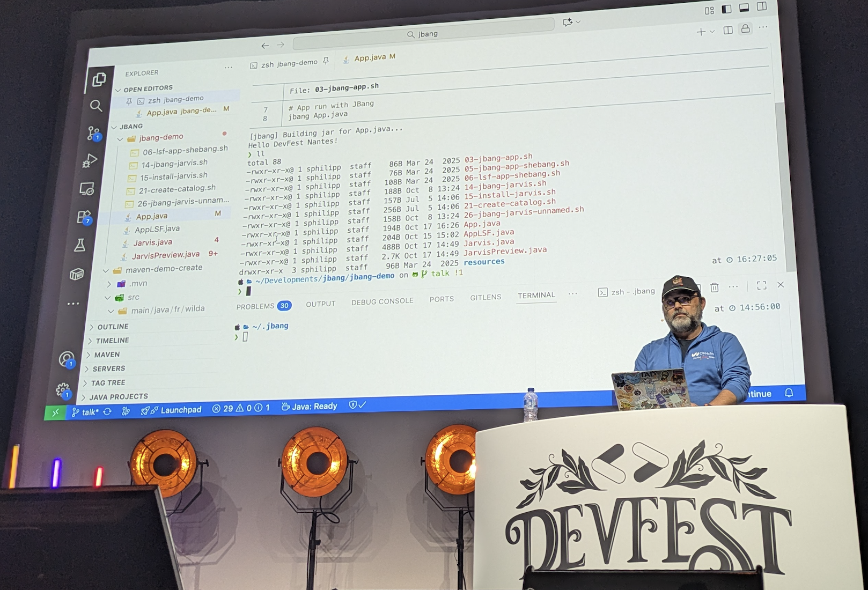Screen dimensions: 868x590
Task: Open the Run and Debug view
Action: pos(90,161)
